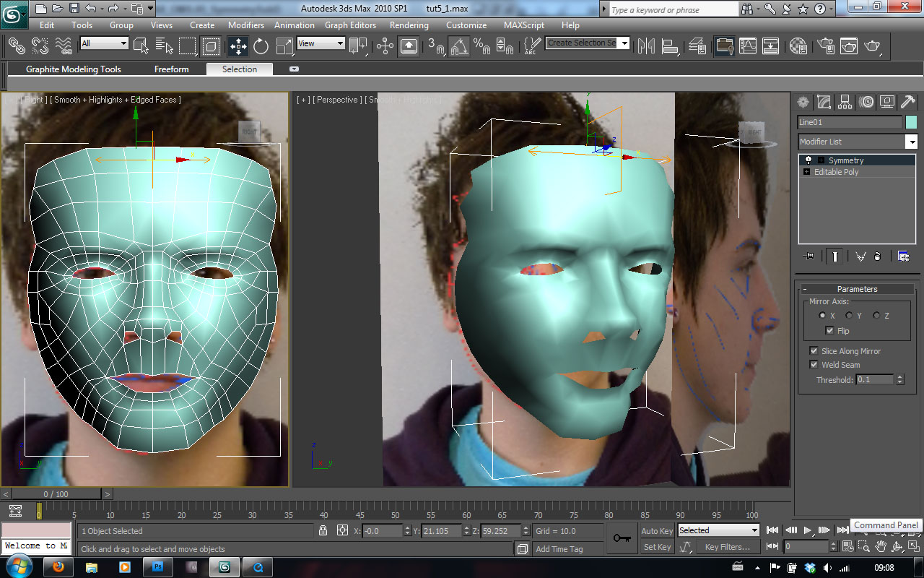Open the Key Filters dialog

728,547
